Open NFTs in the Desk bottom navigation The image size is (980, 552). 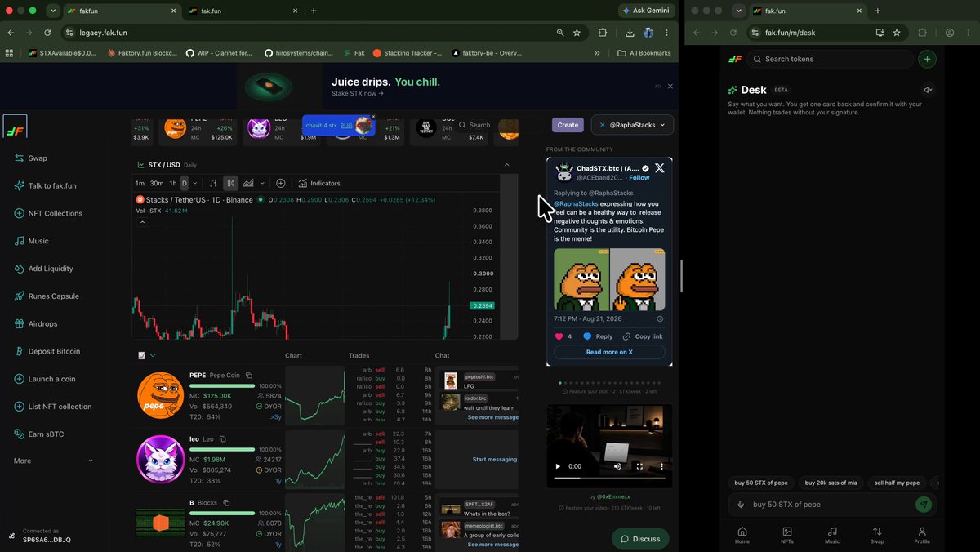pos(787,535)
